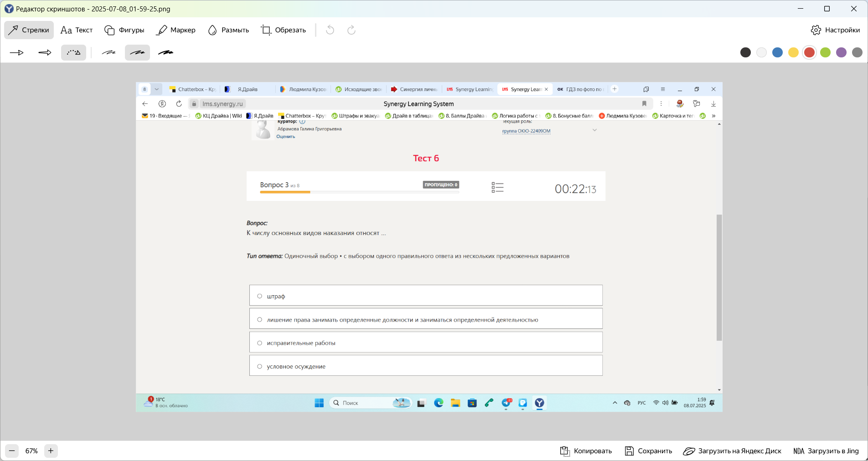Image resolution: width=868 pixels, height=461 pixels.
Task: Set thick line thickness
Action: (x=165, y=53)
